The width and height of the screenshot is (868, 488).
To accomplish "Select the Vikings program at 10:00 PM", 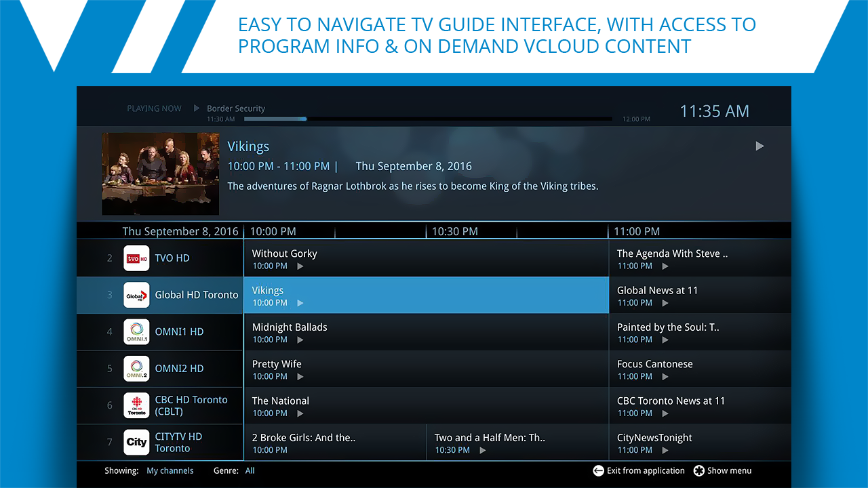I will [x=426, y=296].
